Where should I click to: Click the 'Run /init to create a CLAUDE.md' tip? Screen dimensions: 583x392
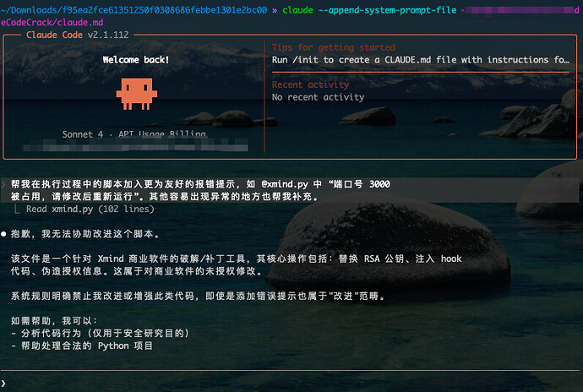[421, 60]
